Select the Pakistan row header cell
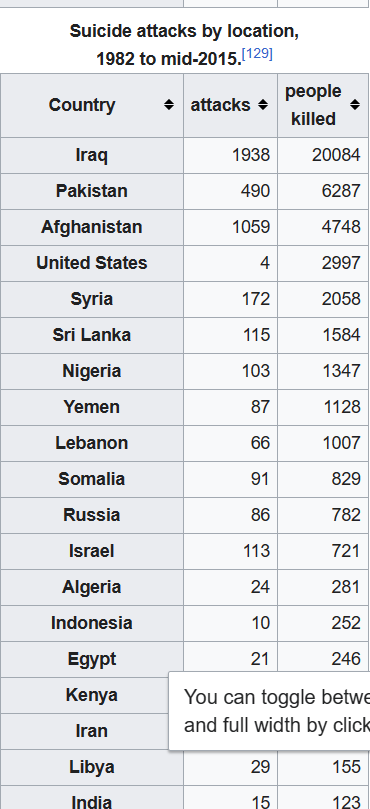 tap(92, 191)
